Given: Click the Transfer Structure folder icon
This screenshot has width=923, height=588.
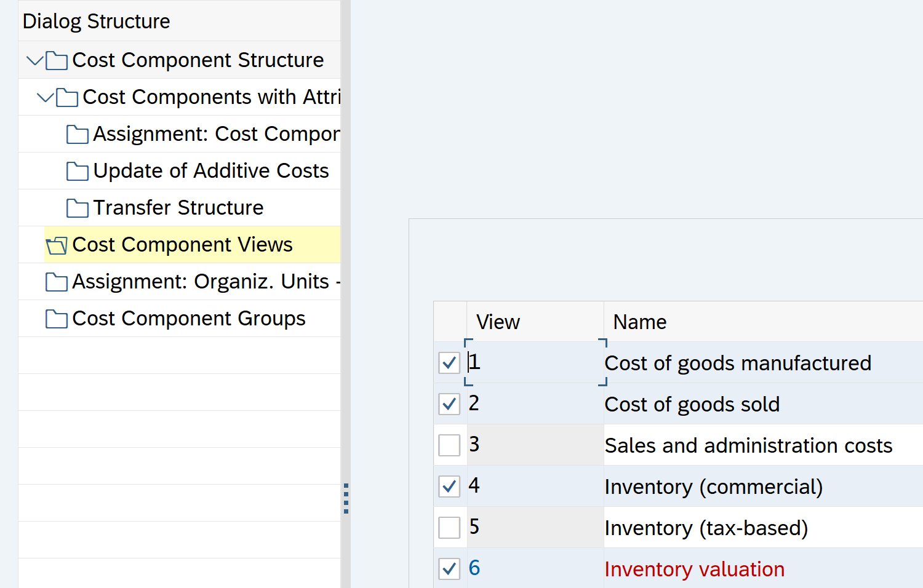Looking at the screenshot, I should 77,209.
